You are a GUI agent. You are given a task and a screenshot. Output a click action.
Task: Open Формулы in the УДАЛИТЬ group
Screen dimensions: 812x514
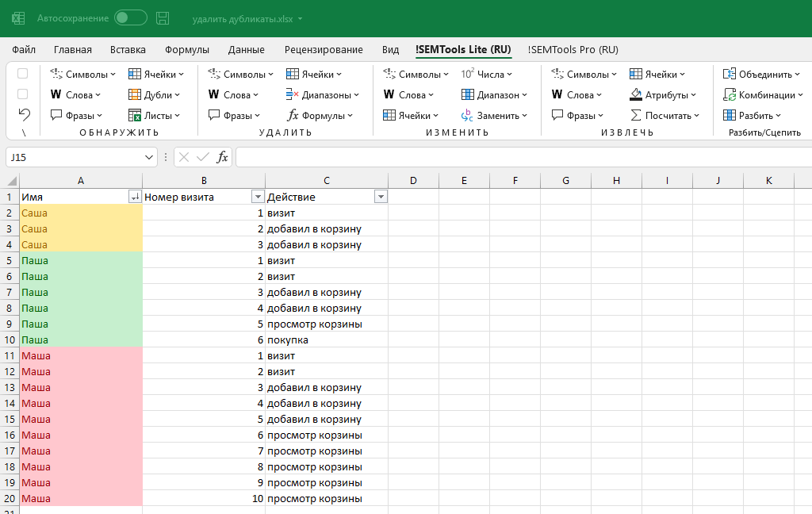(320, 116)
